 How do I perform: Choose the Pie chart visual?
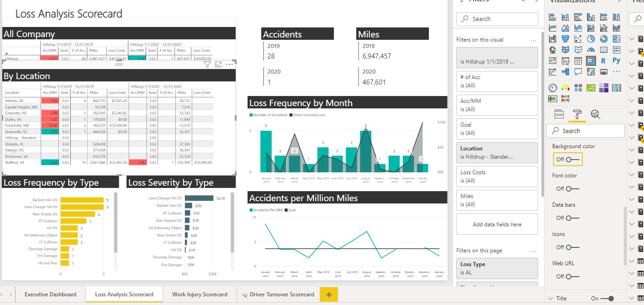[x=591, y=39]
